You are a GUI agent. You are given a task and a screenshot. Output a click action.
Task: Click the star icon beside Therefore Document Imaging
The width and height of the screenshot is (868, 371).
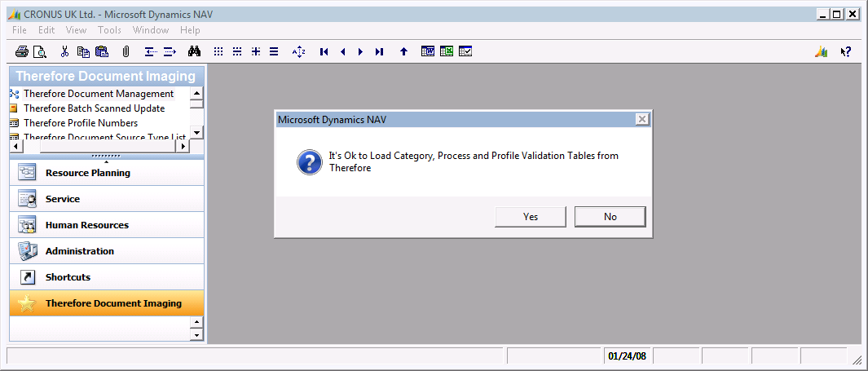27,303
